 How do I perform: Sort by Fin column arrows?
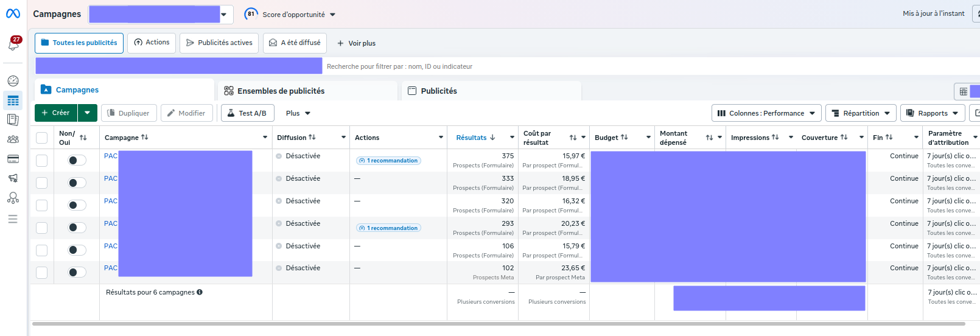click(889, 137)
